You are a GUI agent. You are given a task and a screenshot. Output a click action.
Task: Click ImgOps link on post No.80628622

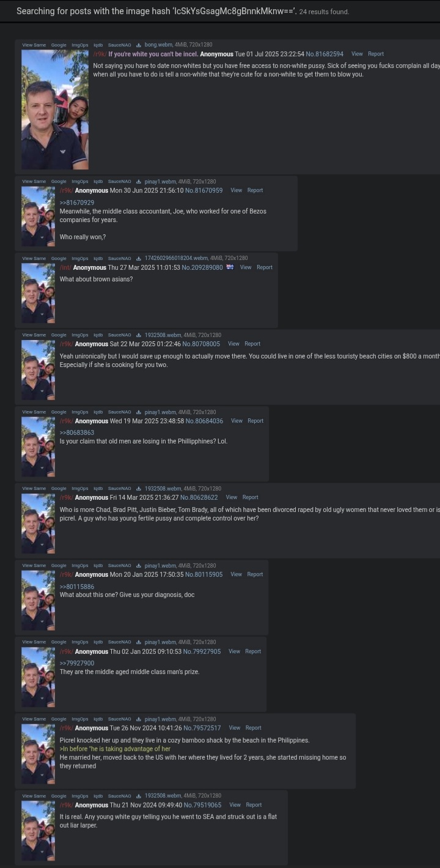click(80, 489)
